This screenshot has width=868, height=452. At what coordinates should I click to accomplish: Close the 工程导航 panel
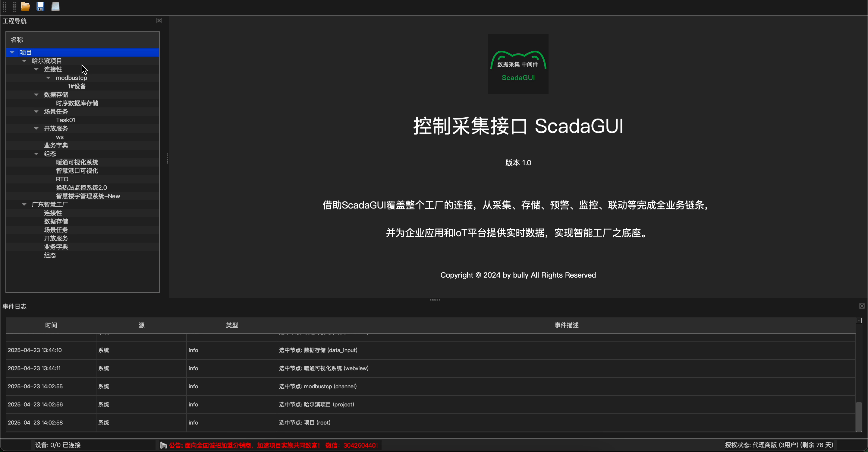pyautogui.click(x=159, y=21)
